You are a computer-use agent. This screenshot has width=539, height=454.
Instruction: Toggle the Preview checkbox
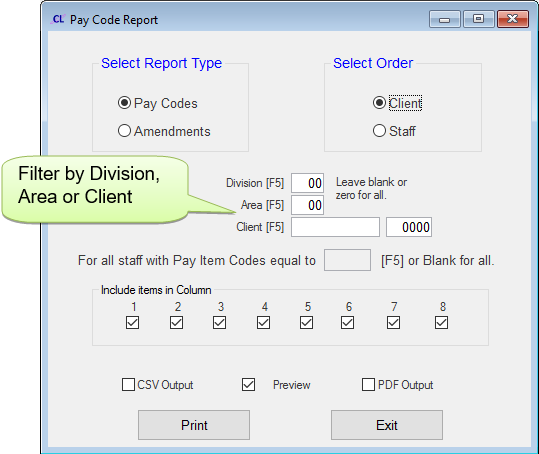[x=248, y=385]
